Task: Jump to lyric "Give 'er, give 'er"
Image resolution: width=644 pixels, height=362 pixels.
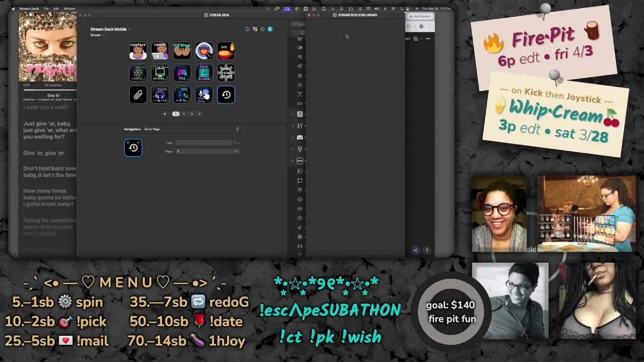Action: pyautogui.click(x=44, y=153)
